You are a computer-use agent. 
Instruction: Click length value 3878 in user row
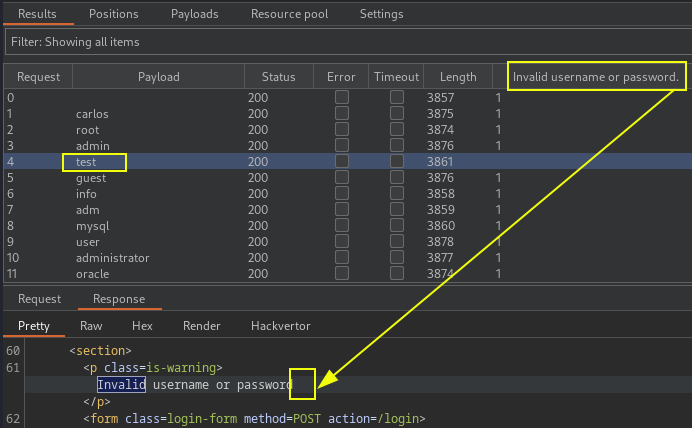[440, 242]
